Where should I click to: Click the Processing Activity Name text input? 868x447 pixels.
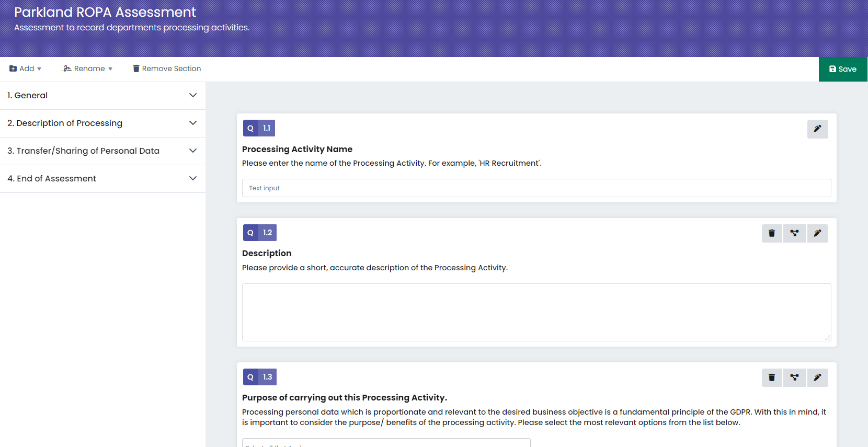(x=536, y=188)
